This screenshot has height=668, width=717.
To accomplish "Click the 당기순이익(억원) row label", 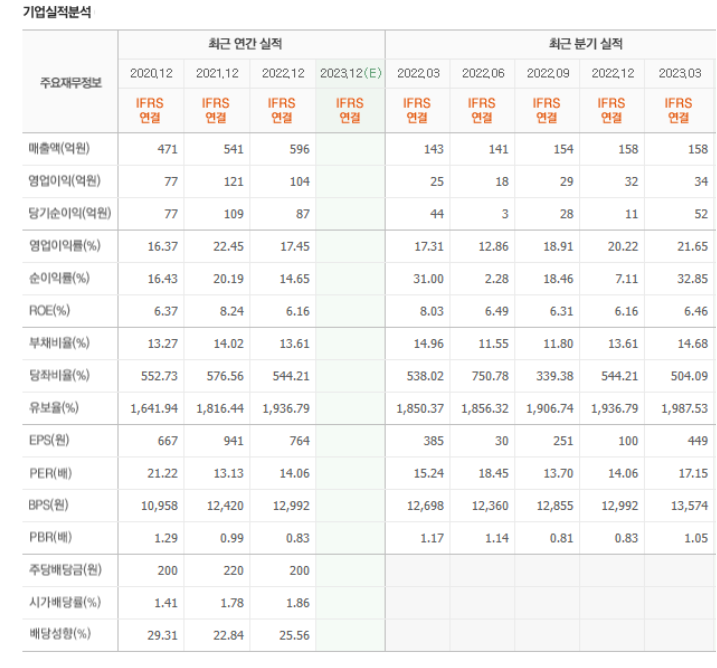I will click(70, 214).
